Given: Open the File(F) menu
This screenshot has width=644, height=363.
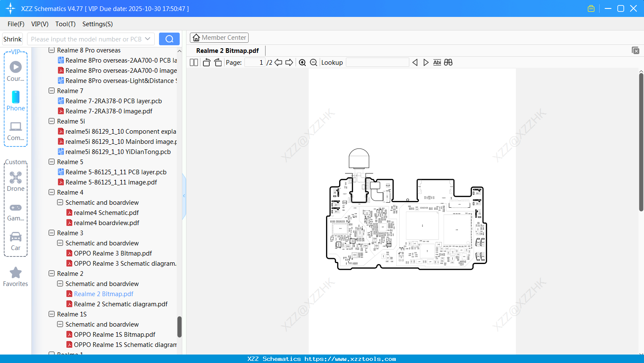Looking at the screenshot, I should (x=16, y=24).
